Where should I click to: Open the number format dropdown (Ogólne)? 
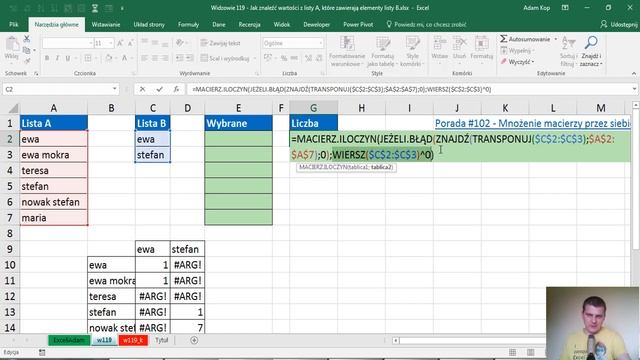click(320, 43)
